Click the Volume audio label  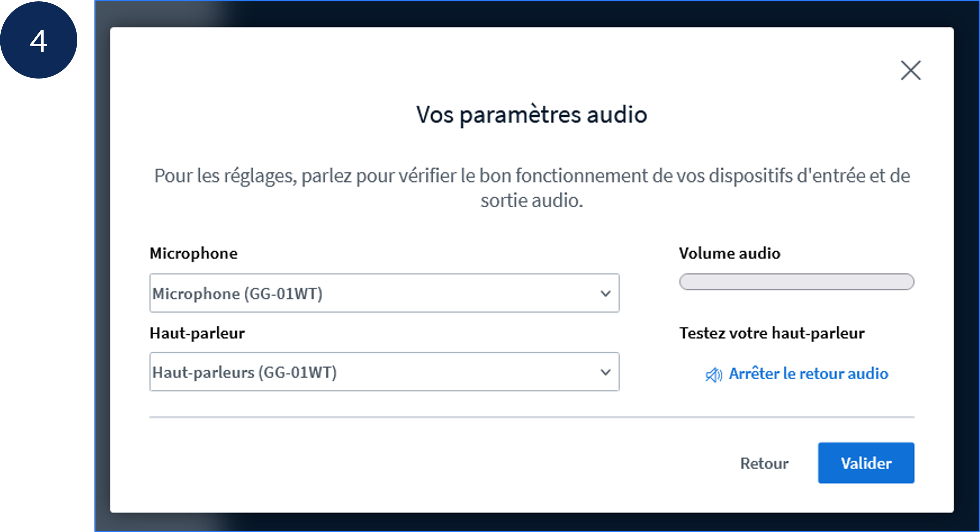tap(729, 253)
